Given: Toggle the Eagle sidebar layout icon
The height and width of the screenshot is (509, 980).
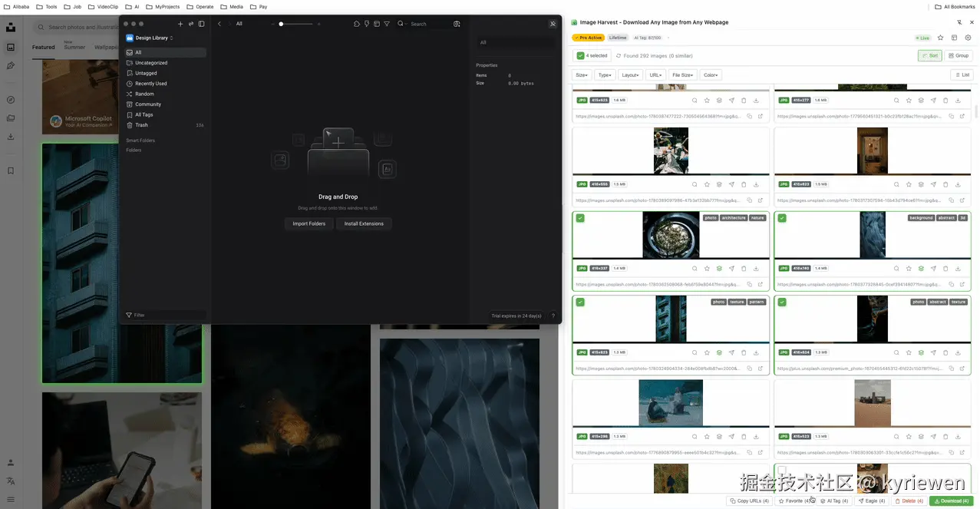Looking at the screenshot, I should (x=202, y=24).
